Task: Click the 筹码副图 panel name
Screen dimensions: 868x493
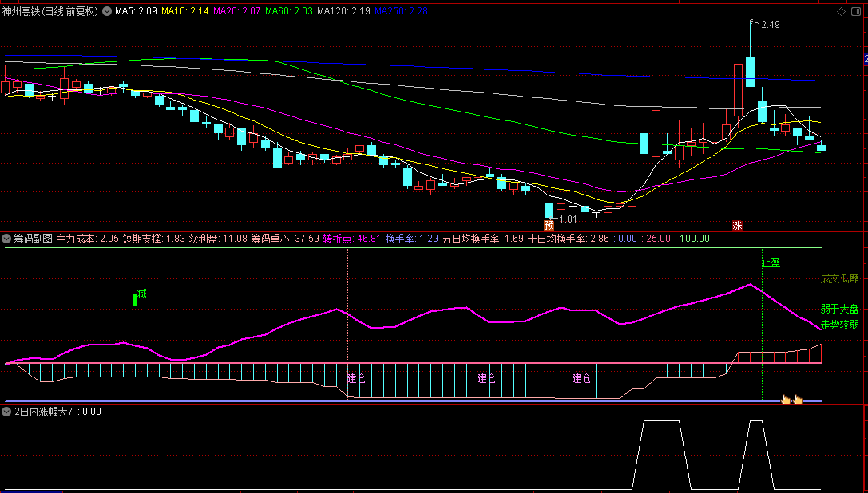Action: tap(34, 239)
